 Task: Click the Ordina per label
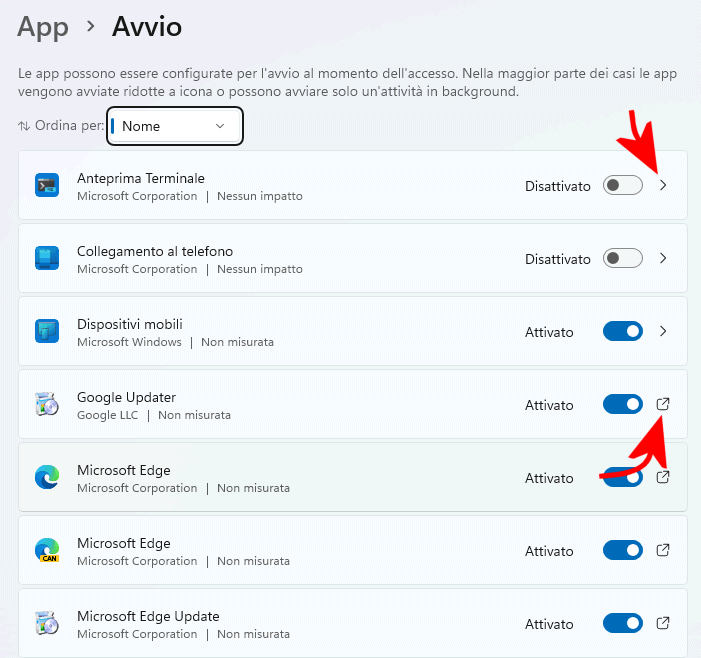point(69,126)
